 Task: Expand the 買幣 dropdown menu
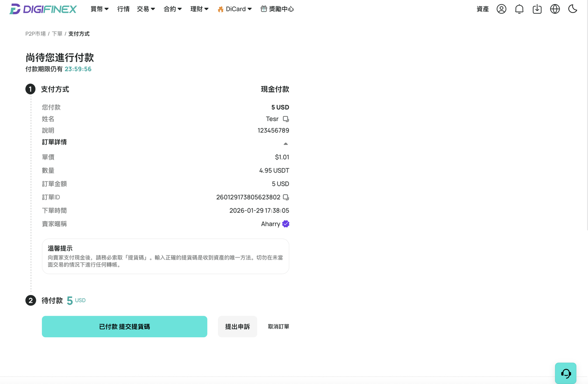pos(100,9)
